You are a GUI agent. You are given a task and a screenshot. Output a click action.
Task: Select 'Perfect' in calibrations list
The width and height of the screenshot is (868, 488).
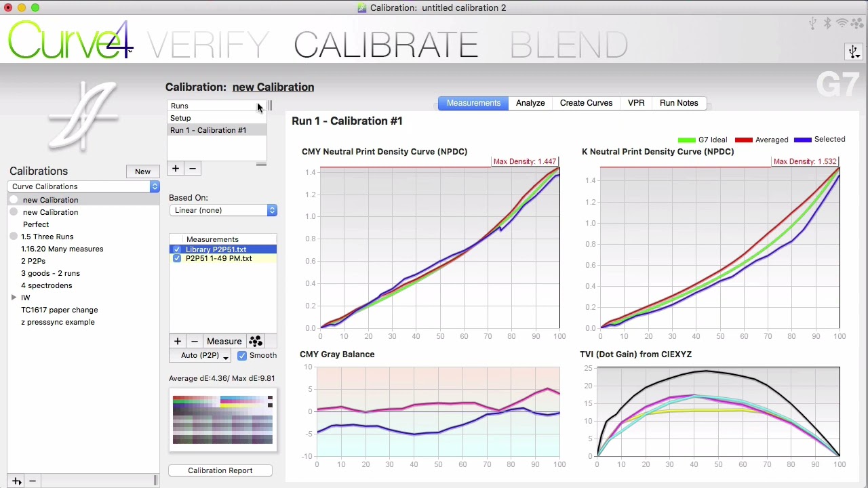point(36,224)
